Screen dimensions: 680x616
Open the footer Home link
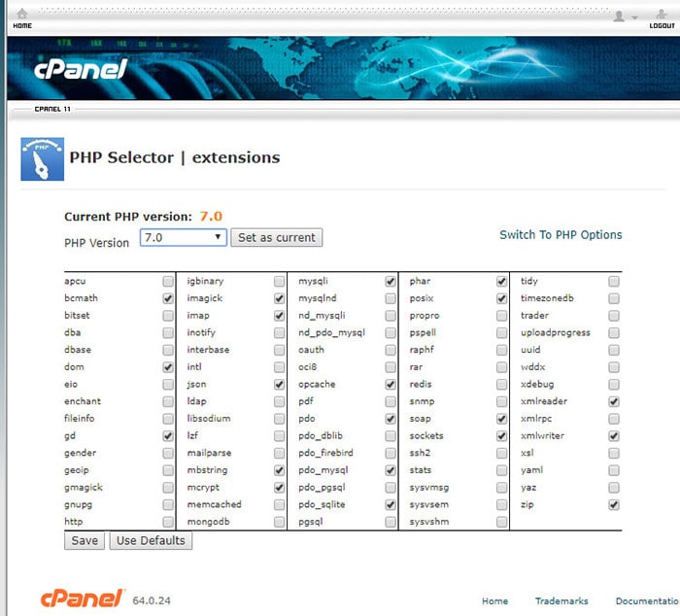tap(494, 600)
